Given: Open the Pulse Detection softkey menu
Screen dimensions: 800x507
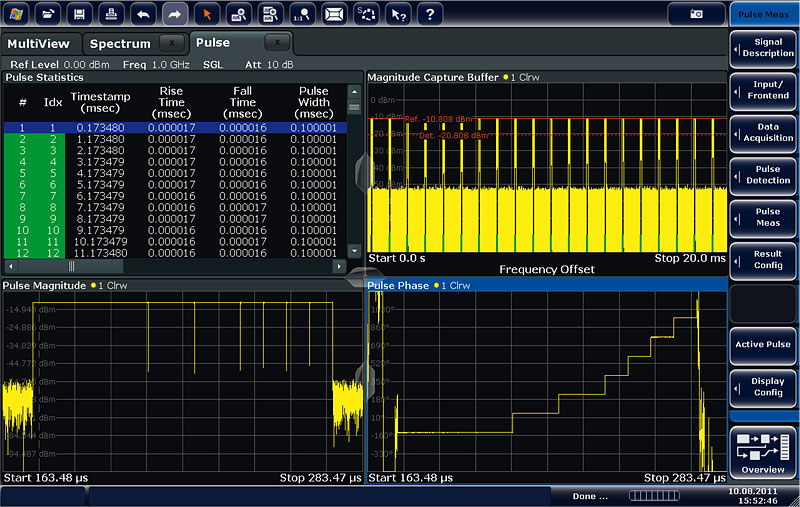Looking at the screenshot, I should coord(763,174).
